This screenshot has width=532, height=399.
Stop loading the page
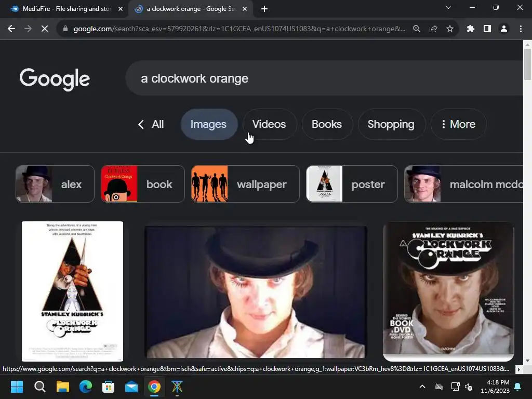(45, 29)
